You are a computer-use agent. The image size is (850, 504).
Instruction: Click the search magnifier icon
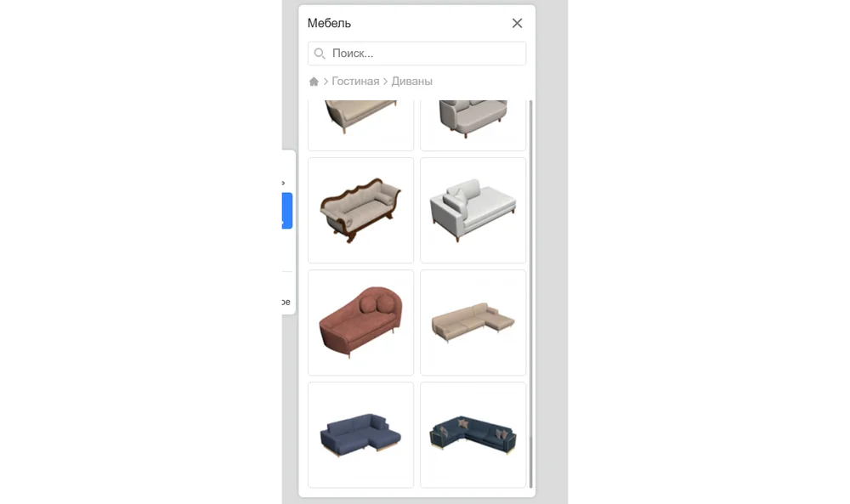point(320,53)
